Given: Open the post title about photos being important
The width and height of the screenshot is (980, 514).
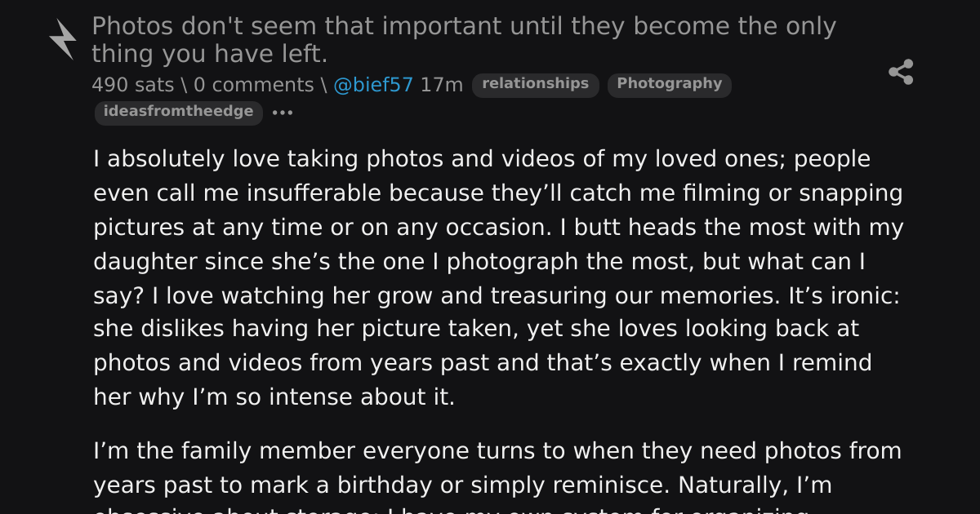Looking at the screenshot, I should (463, 40).
